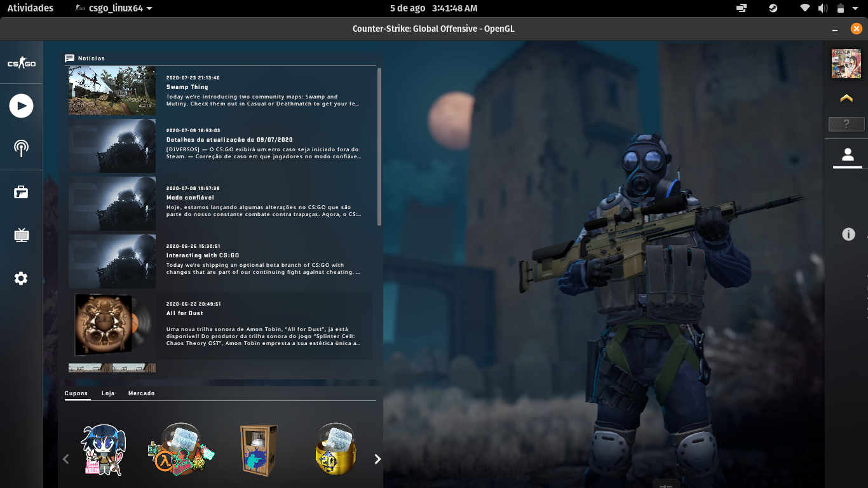Screen dimensions: 868x488
Task: Click the news list scrollbar
Action: tap(379, 146)
